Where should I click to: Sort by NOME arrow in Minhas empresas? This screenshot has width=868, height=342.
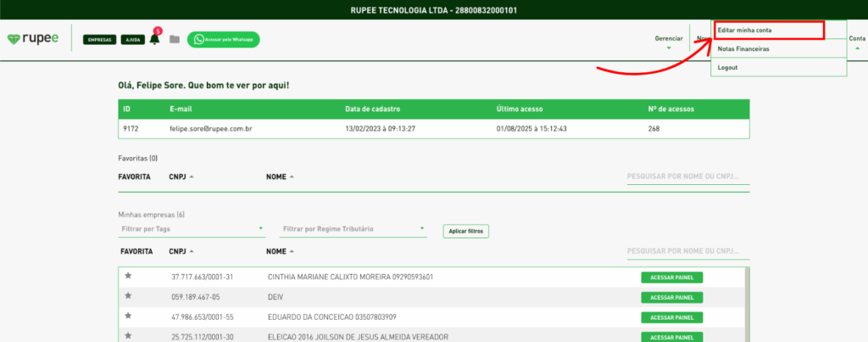pyautogui.click(x=291, y=252)
